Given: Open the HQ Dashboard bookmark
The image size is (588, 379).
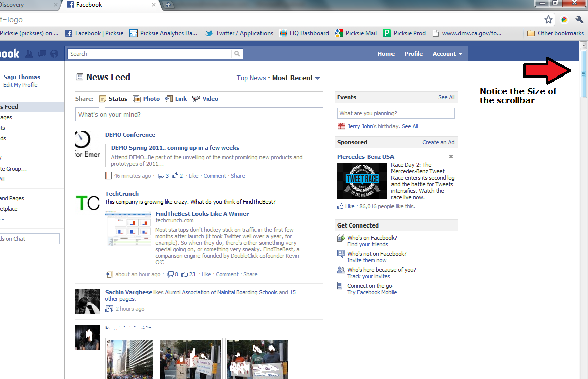Looking at the screenshot, I should (304, 33).
